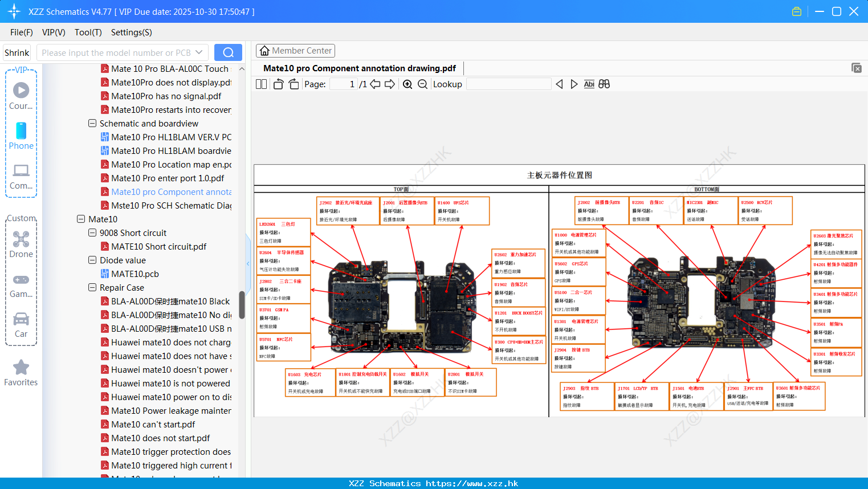Open BLA-AL00D mate10 Black file
The height and width of the screenshot is (489, 868).
[165, 301]
